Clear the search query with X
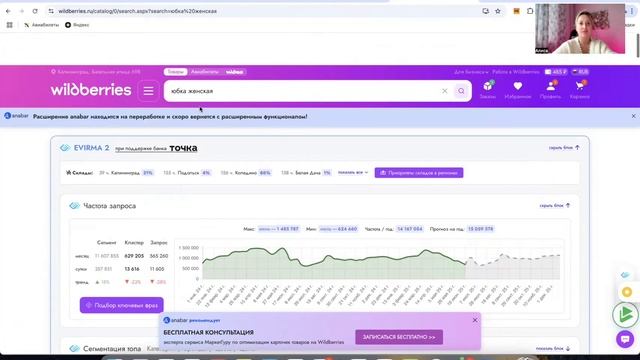 pos(444,91)
